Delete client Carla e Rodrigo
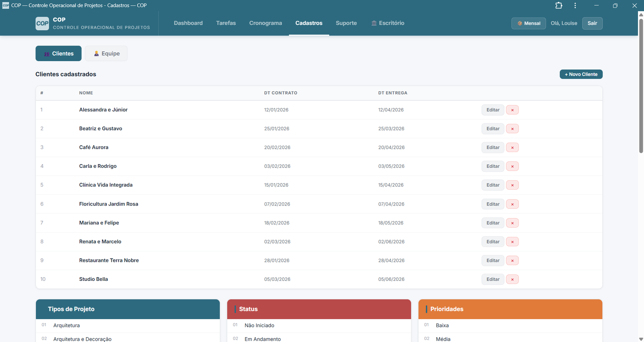Image resolution: width=644 pixels, height=342 pixels. point(512,166)
